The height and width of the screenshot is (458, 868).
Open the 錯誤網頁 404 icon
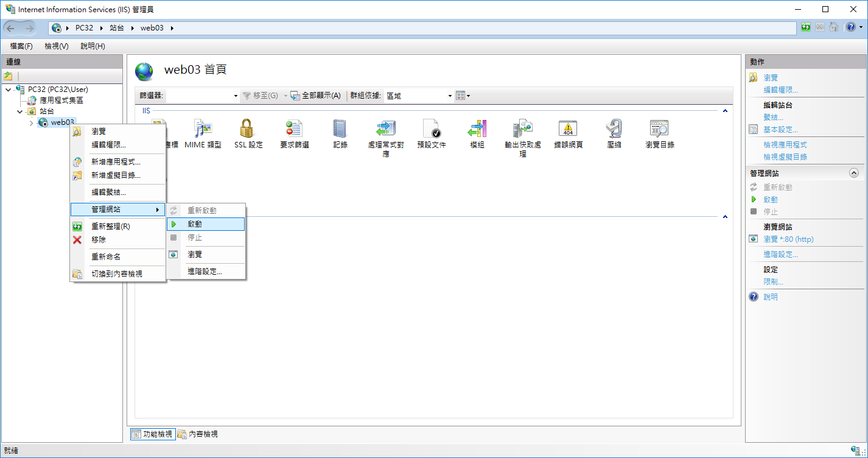[568, 129]
